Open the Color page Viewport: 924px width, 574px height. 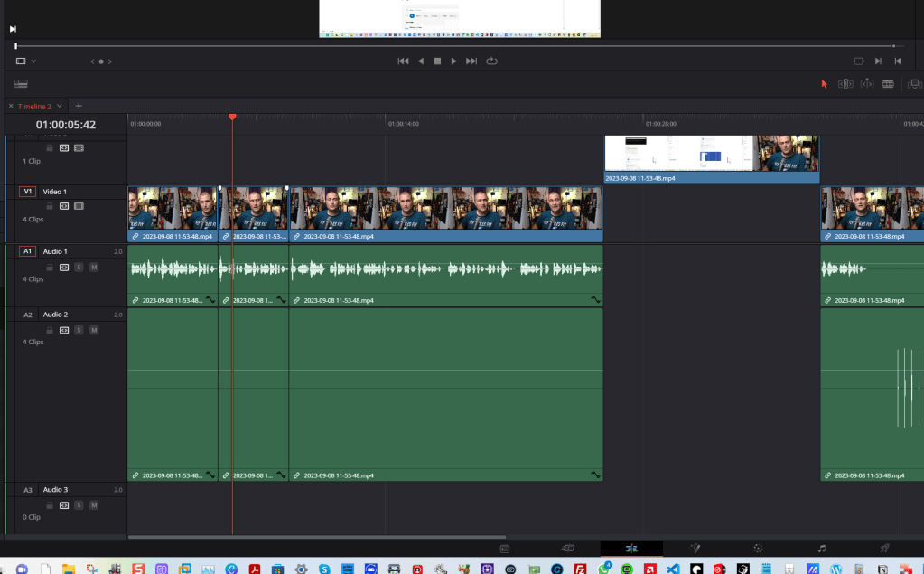point(758,549)
